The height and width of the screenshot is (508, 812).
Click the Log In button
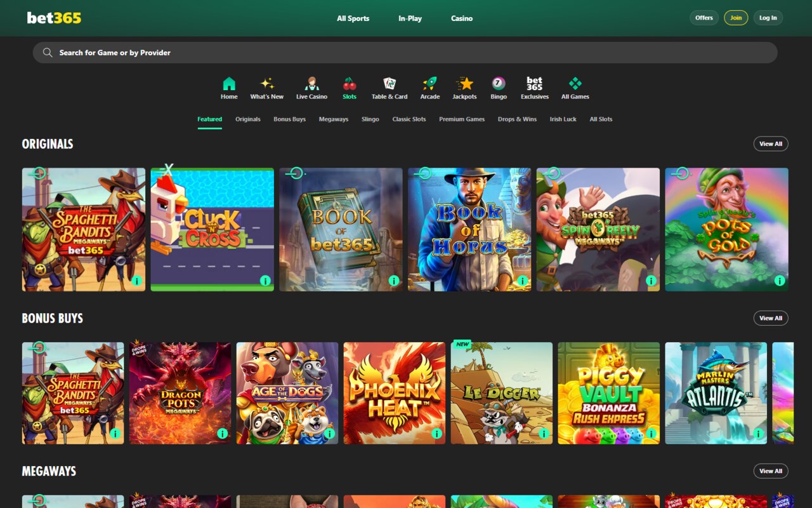[768, 18]
